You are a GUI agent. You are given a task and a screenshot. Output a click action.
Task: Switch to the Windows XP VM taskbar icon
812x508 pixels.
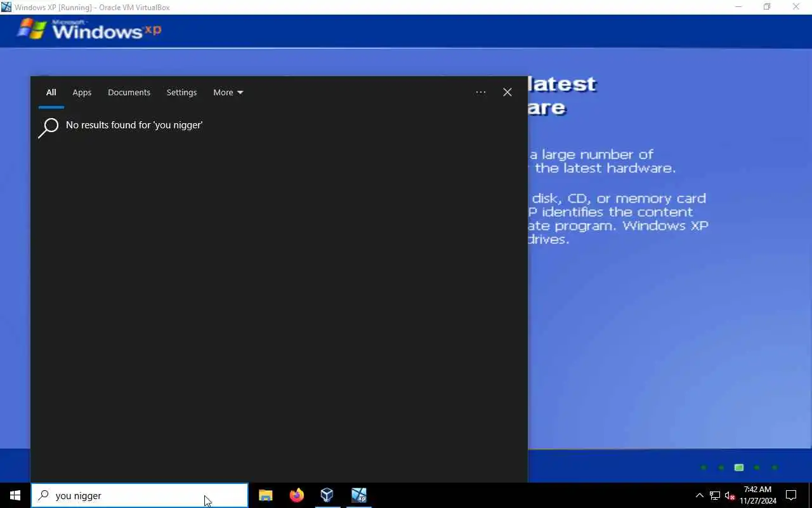pyautogui.click(x=358, y=495)
